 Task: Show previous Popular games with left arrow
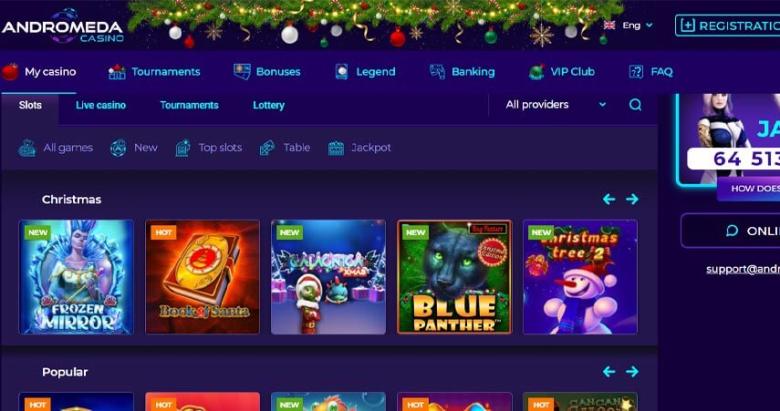pos(609,372)
